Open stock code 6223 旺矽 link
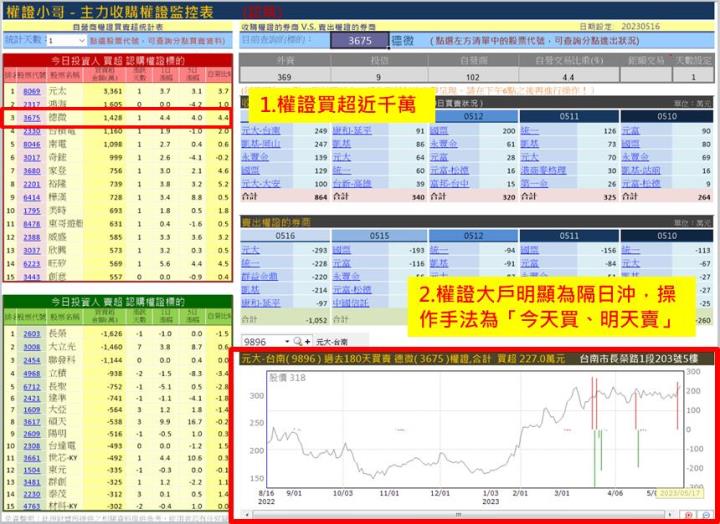The width and height of the screenshot is (720, 524). coord(32,264)
